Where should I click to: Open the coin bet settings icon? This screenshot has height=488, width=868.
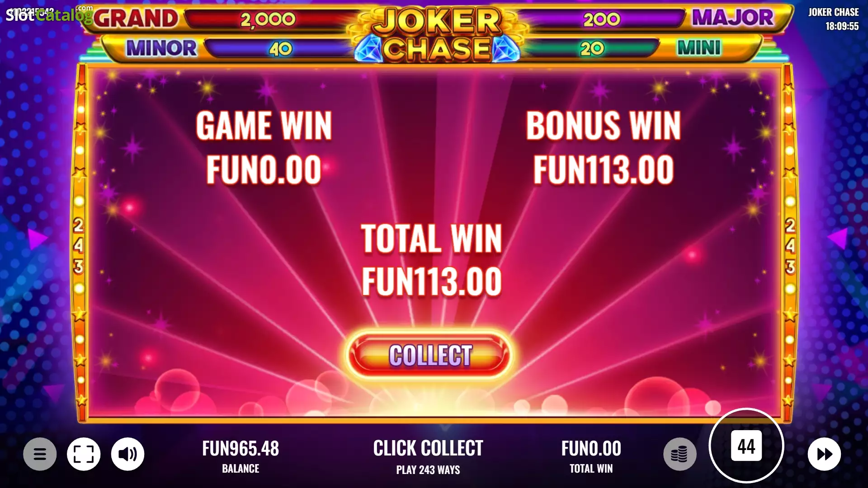click(679, 454)
